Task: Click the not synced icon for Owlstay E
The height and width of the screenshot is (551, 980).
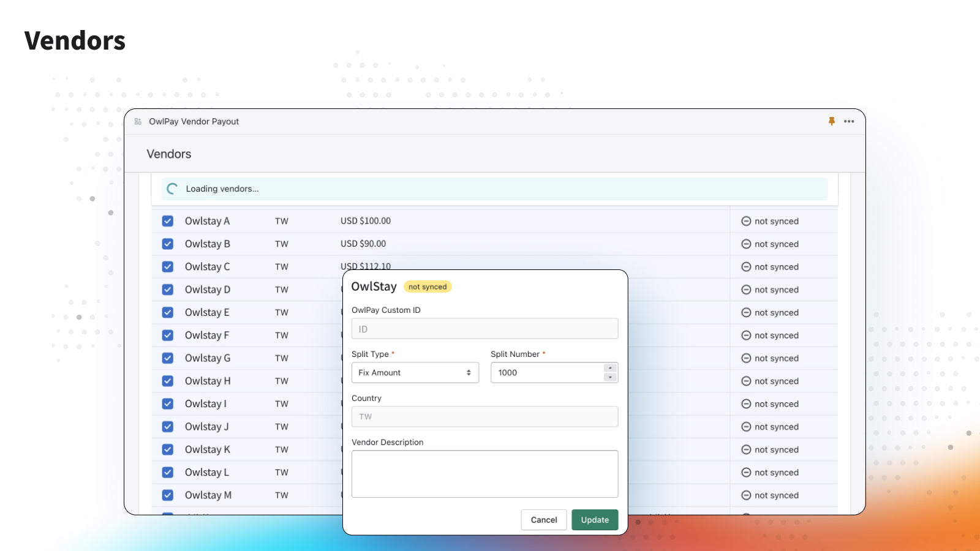Action: click(x=745, y=312)
